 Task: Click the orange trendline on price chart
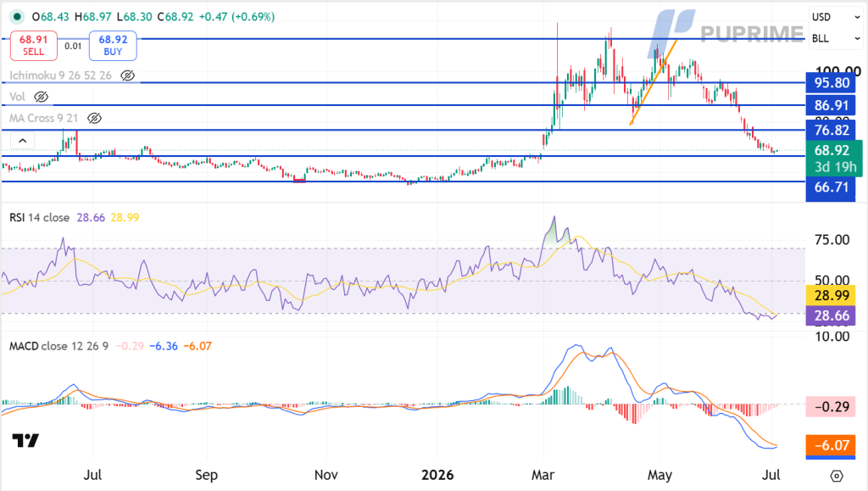tap(654, 82)
